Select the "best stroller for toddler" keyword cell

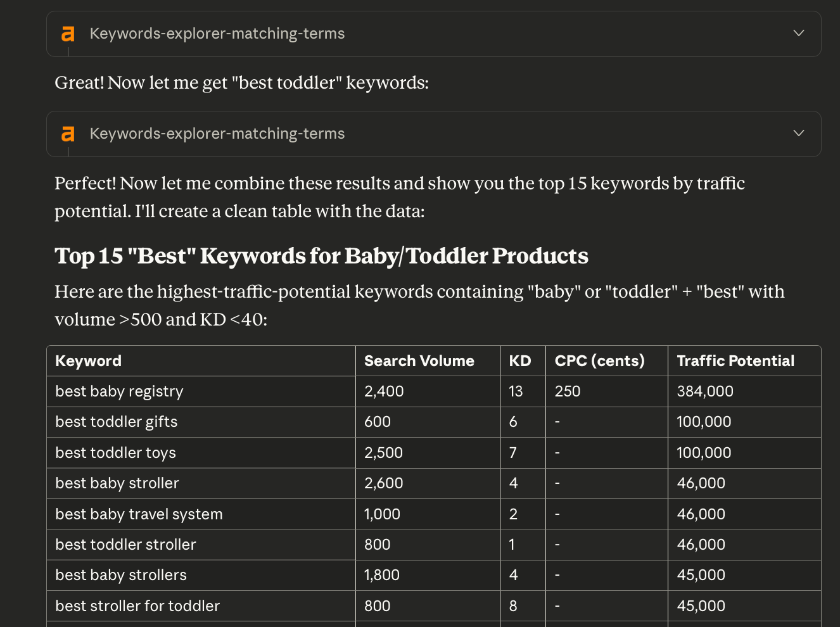(137, 606)
